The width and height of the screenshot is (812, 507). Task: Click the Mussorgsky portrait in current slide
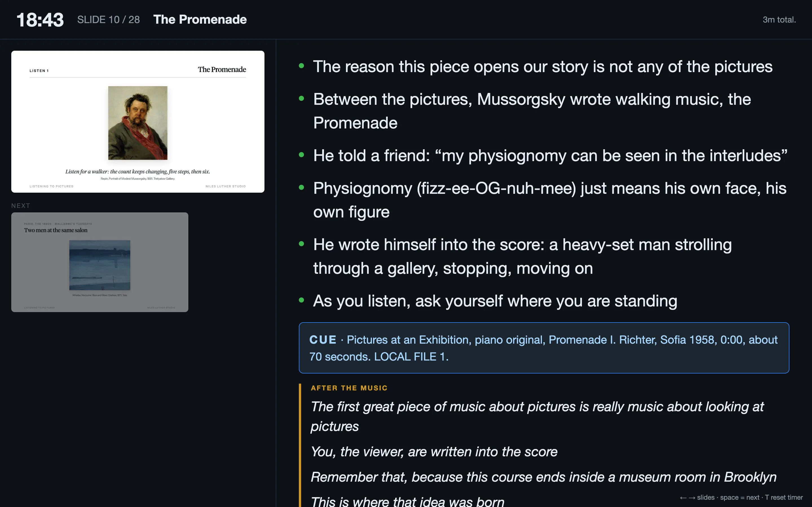point(138,123)
